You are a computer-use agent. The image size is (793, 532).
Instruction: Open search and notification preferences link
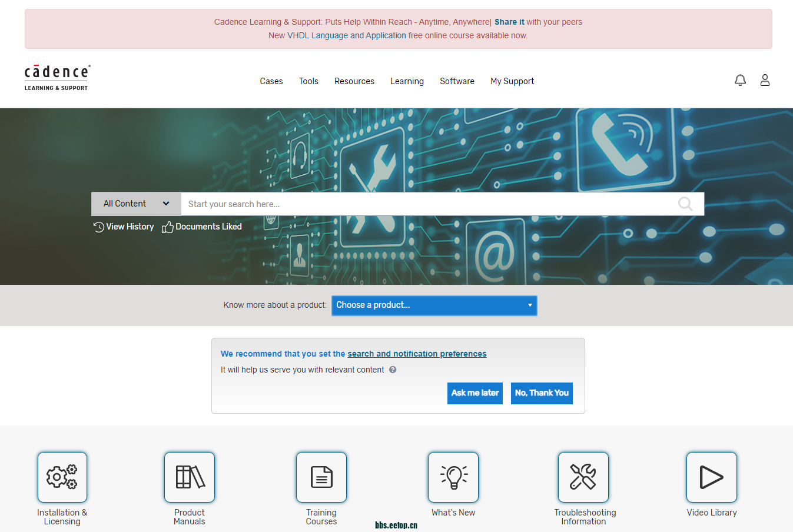point(417,354)
